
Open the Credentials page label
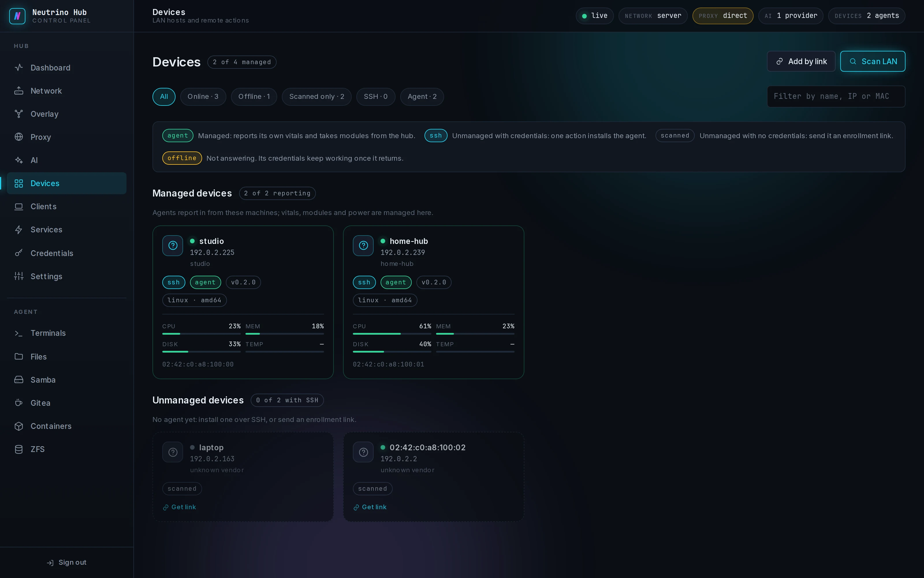[52, 253]
